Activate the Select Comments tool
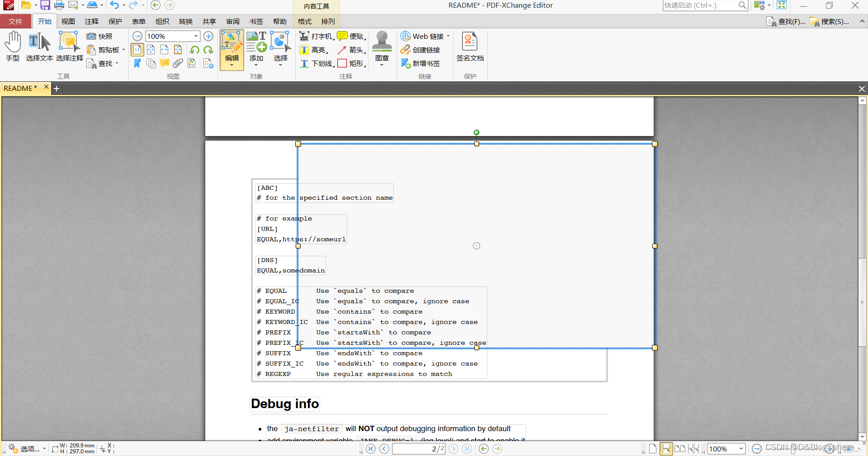 69,47
